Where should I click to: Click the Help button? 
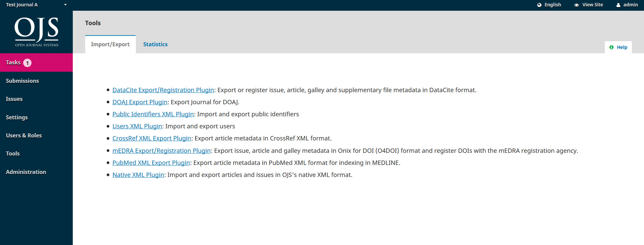tap(618, 47)
